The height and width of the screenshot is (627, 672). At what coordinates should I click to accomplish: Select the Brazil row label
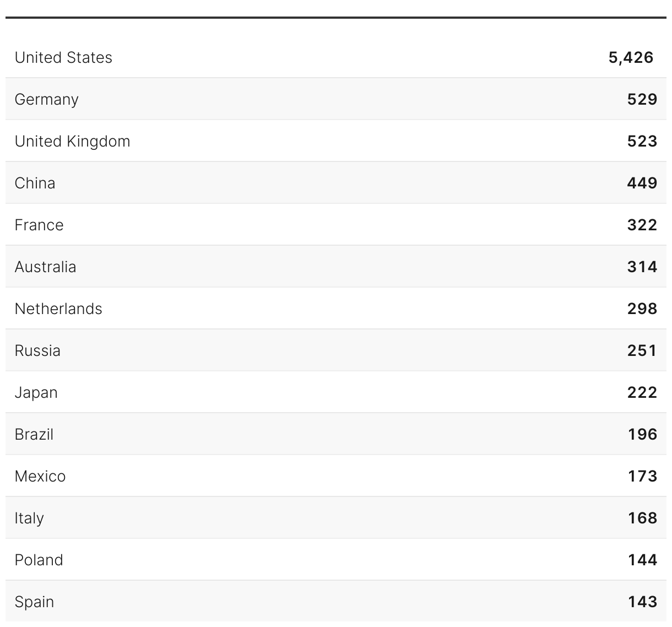tap(34, 434)
